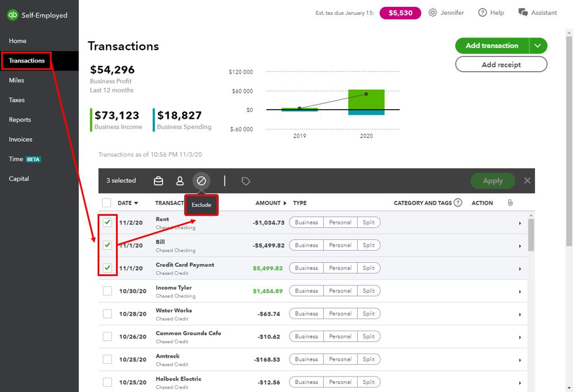Uncheck the Bill transaction checkbox
The height and width of the screenshot is (392, 573).
click(x=107, y=244)
